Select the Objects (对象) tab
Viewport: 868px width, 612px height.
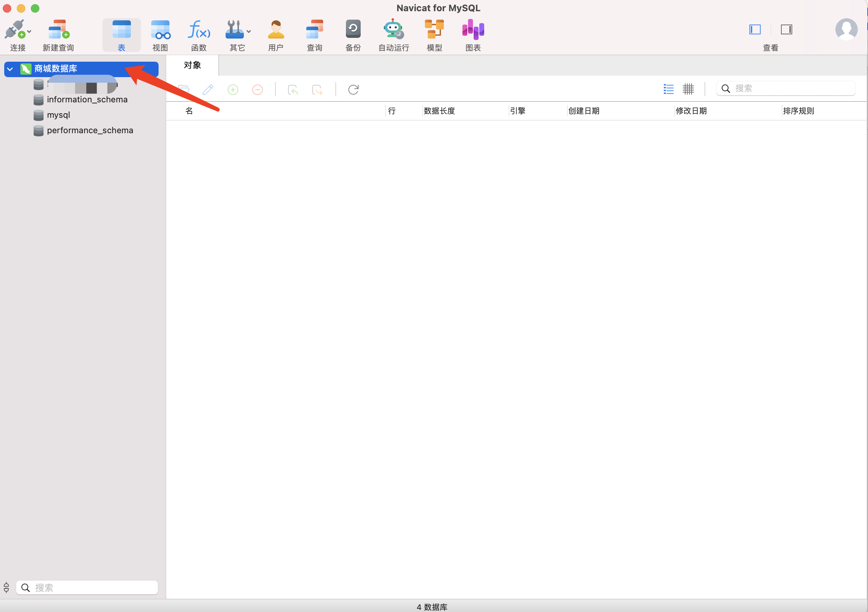(192, 65)
